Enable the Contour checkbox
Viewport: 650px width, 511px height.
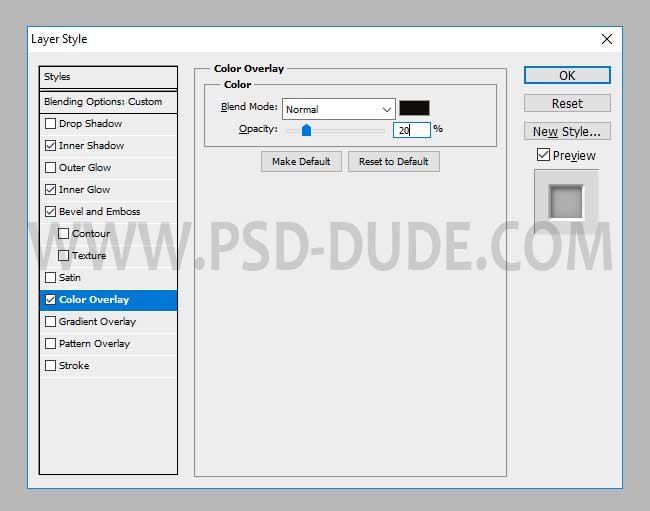(x=63, y=233)
